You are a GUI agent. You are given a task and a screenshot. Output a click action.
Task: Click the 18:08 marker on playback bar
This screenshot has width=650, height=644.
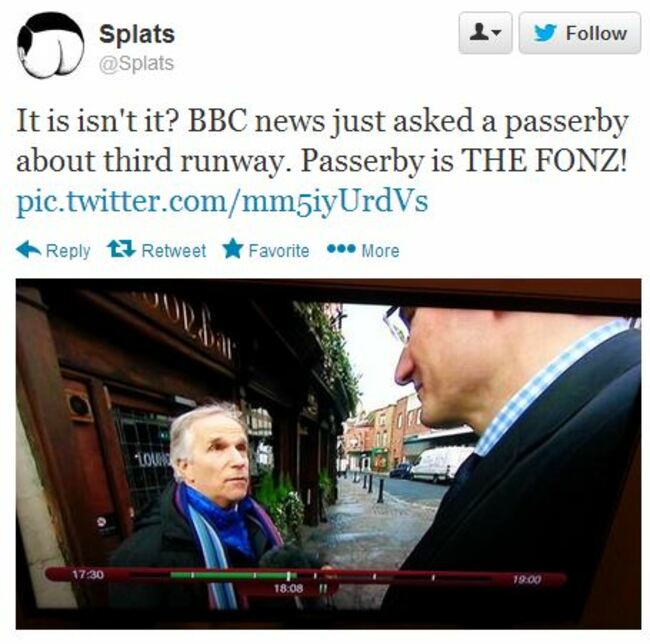point(288,588)
